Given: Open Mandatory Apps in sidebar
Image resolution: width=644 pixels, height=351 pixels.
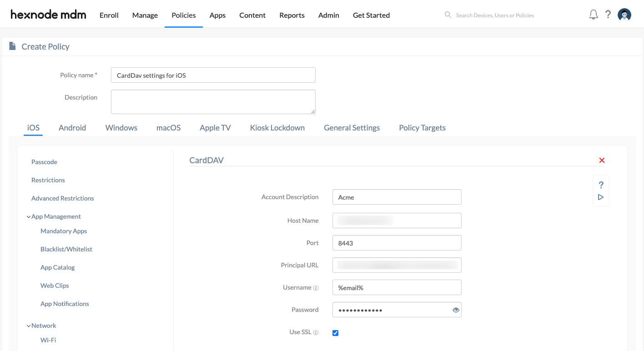Looking at the screenshot, I should coord(64,231).
